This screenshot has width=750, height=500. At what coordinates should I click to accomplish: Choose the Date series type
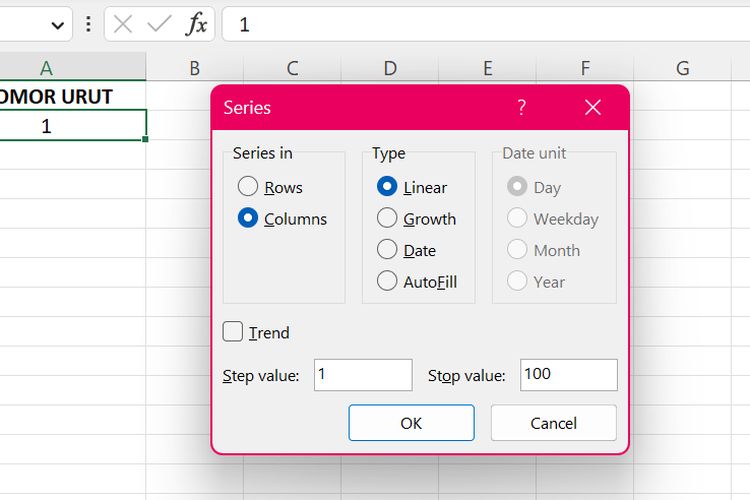pyautogui.click(x=387, y=249)
